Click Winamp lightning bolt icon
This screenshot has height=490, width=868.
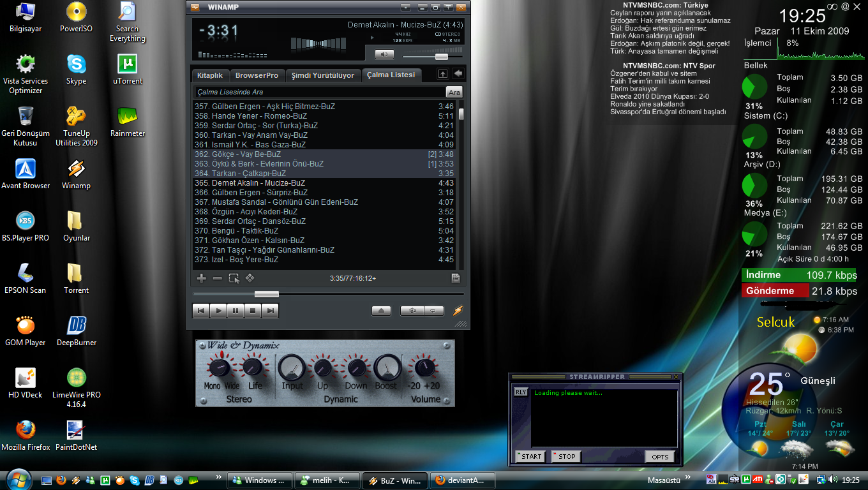click(x=458, y=311)
